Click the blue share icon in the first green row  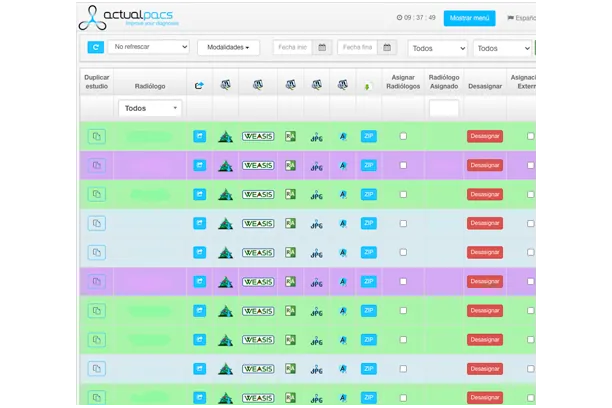click(199, 136)
